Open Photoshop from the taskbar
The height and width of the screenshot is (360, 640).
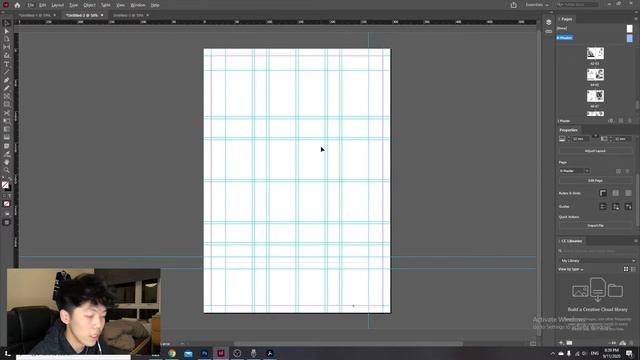point(204,353)
